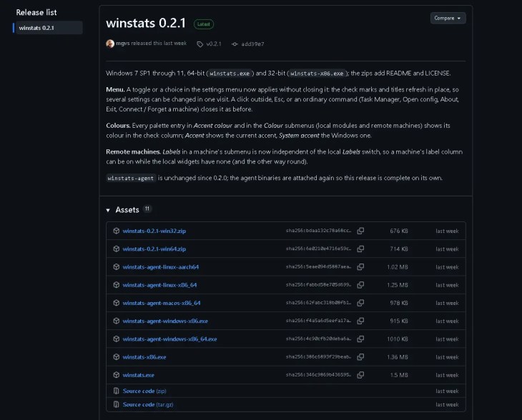
Task: Click the inline code winstats-x86.exe in description
Action: tap(317, 73)
